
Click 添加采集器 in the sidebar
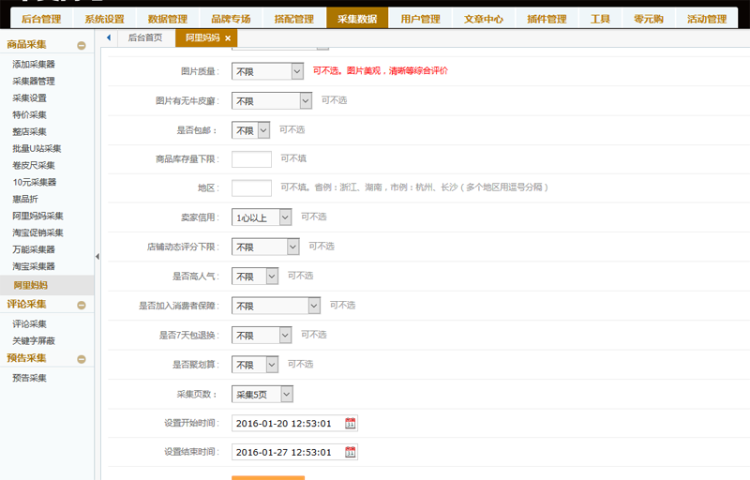click(33, 64)
